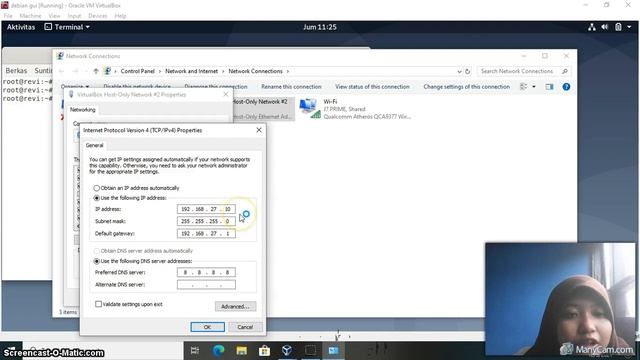
Task: Open the blue Help icon
Action: [566, 87]
